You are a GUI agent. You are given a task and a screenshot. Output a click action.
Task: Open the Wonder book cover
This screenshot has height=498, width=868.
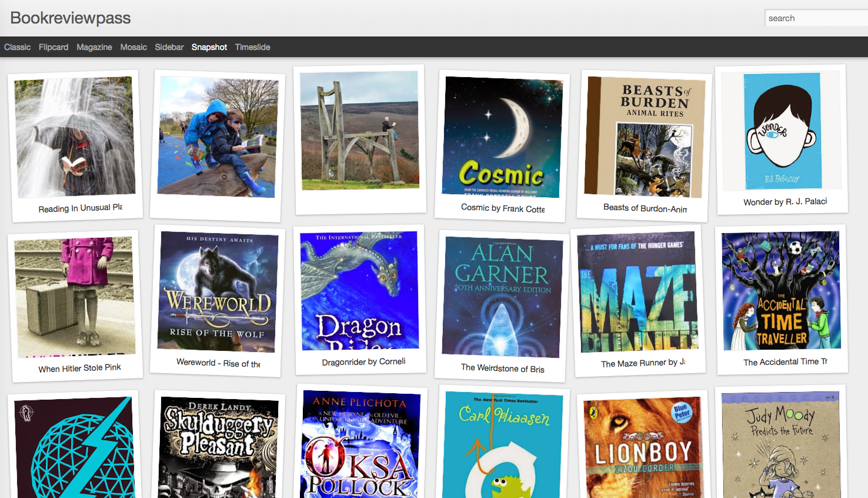782,131
